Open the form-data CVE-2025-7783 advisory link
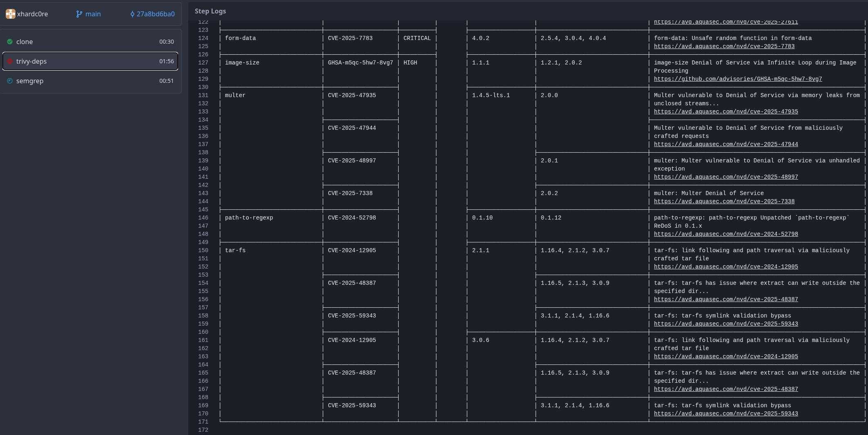 [x=724, y=47]
